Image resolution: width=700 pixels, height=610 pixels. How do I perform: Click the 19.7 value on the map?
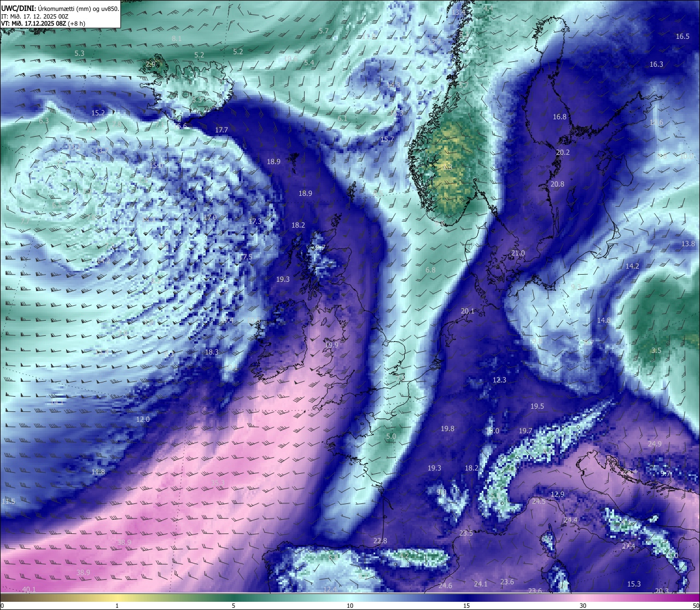[526, 431]
